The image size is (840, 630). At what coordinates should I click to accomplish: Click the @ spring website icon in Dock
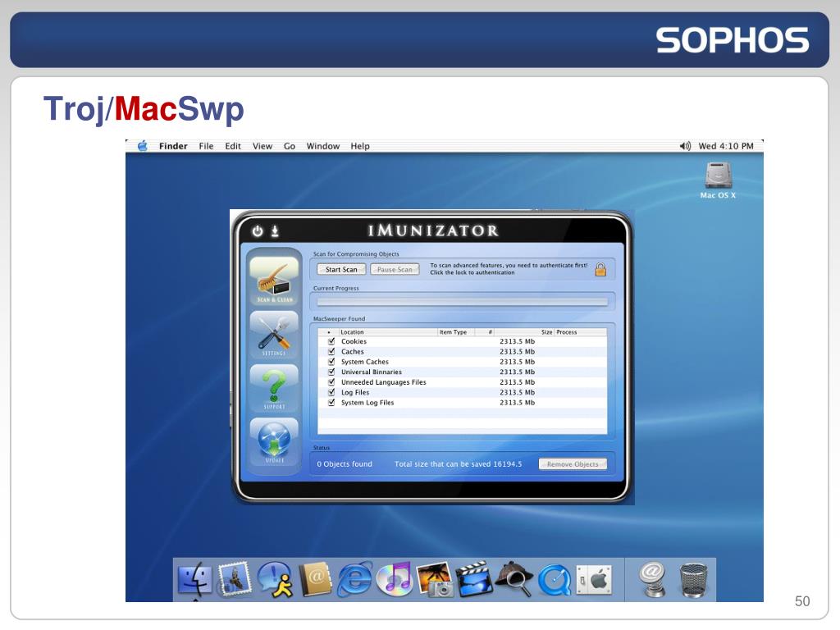click(652, 579)
